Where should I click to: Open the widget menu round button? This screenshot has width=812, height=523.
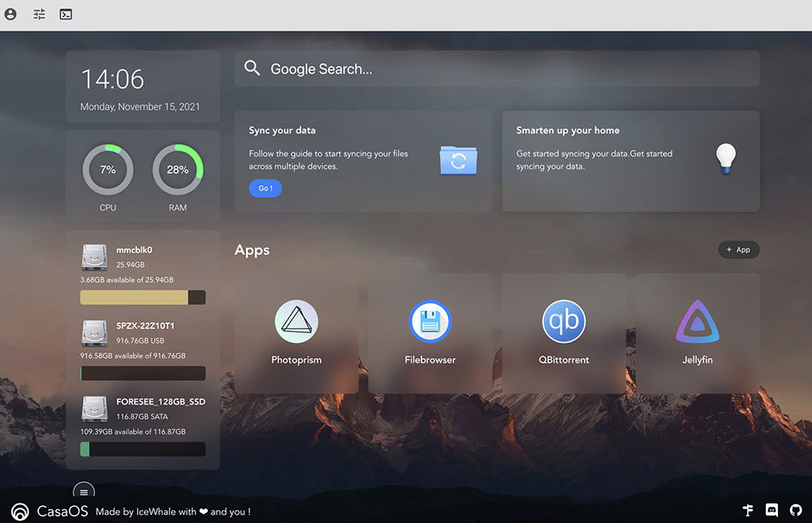tap(84, 492)
